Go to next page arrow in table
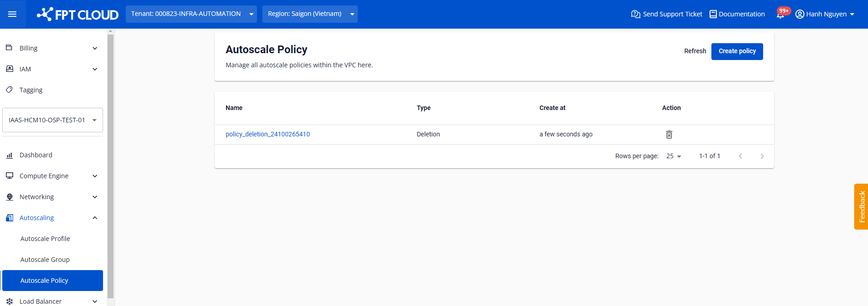868x306 pixels. 762,156
